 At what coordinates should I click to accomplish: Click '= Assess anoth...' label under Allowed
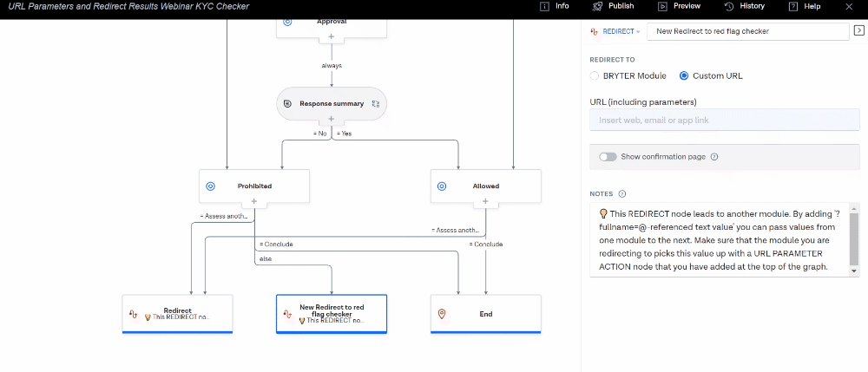[456, 230]
